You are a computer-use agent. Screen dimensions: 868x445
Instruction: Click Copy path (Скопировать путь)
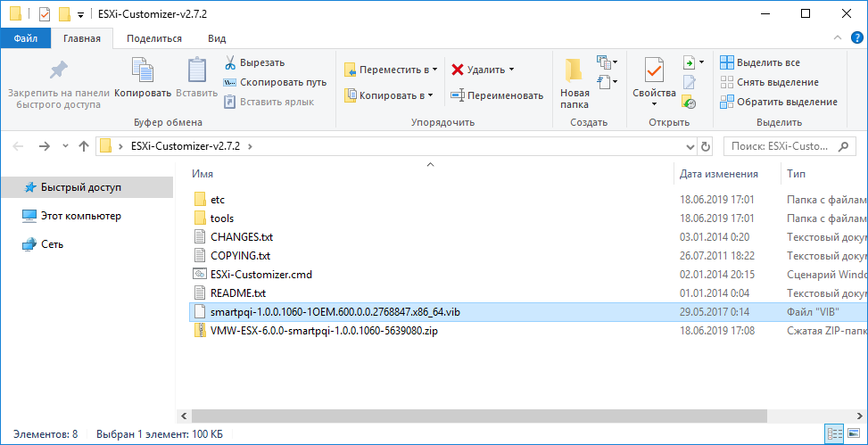tap(275, 82)
